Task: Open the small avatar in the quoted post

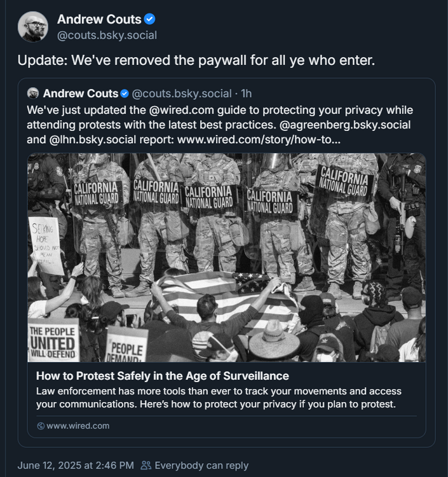Action: click(x=33, y=93)
